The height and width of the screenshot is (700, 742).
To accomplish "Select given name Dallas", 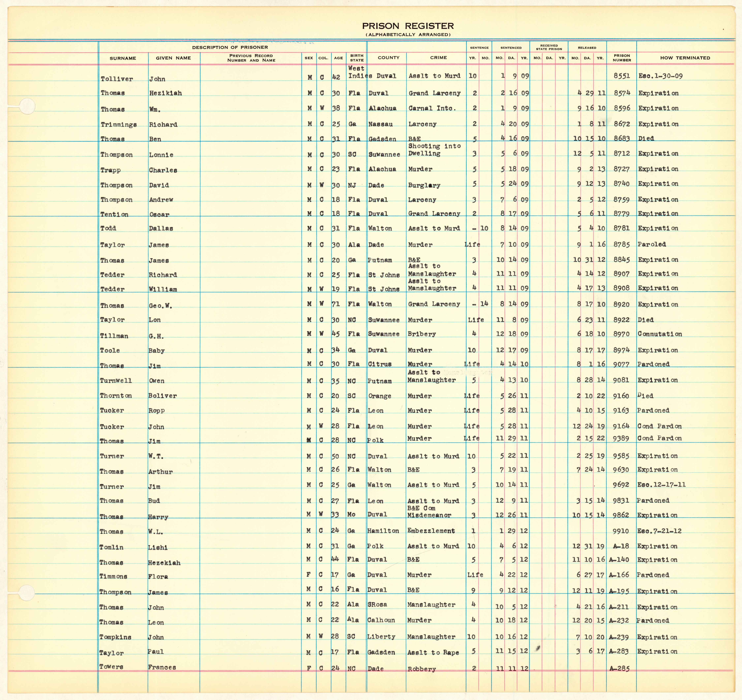I will point(161,228).
